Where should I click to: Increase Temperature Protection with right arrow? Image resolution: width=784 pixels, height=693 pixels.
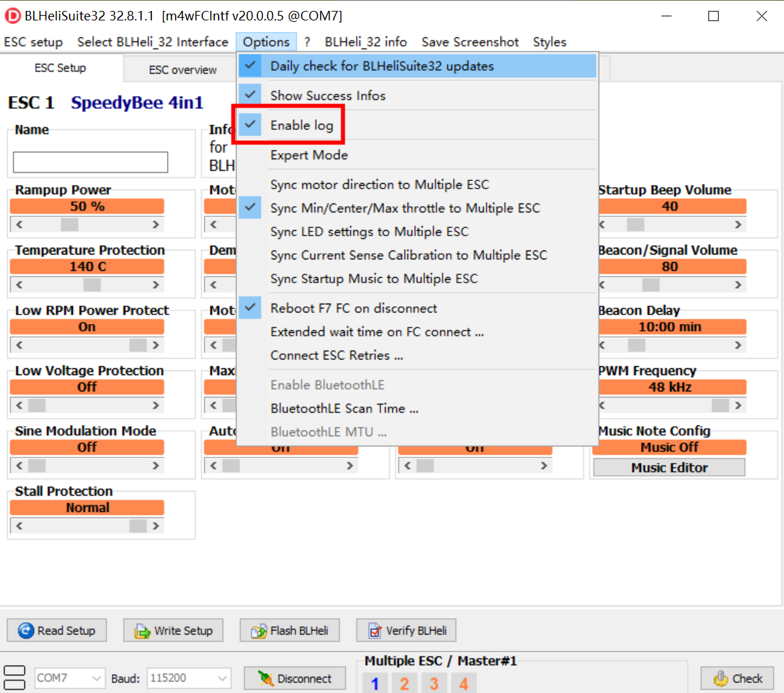point(156,285)
